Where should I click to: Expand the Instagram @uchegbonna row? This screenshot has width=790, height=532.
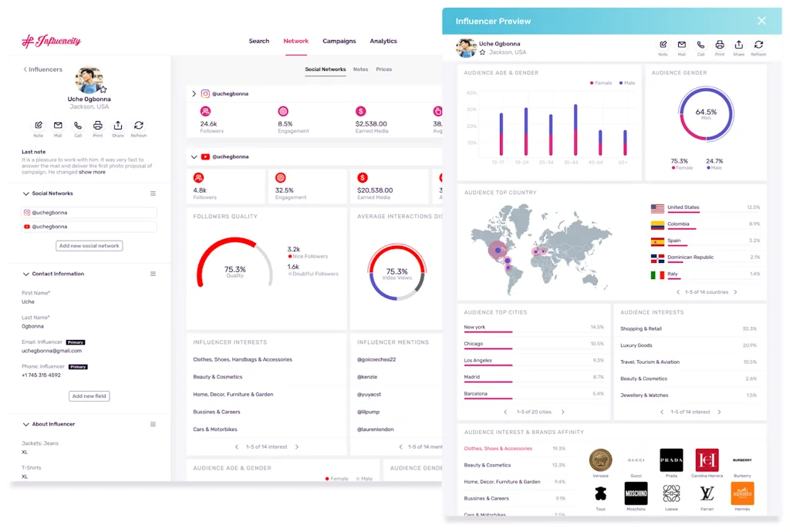click(194, 94)
